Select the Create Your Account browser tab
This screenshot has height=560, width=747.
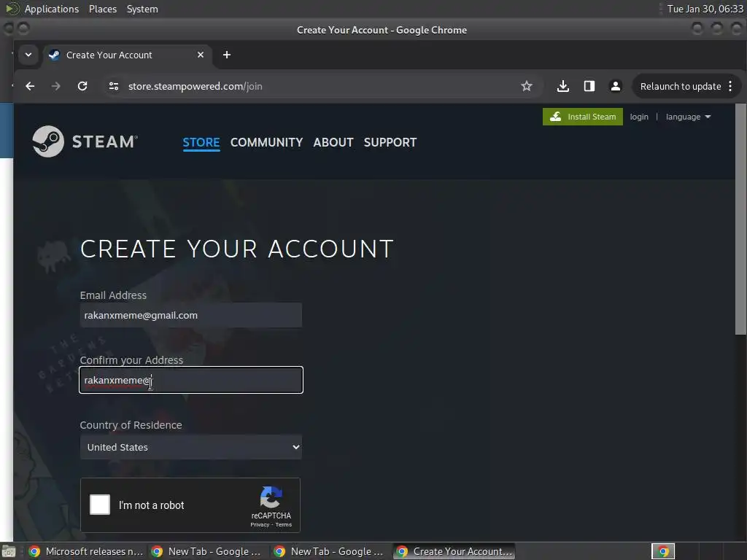127,55
